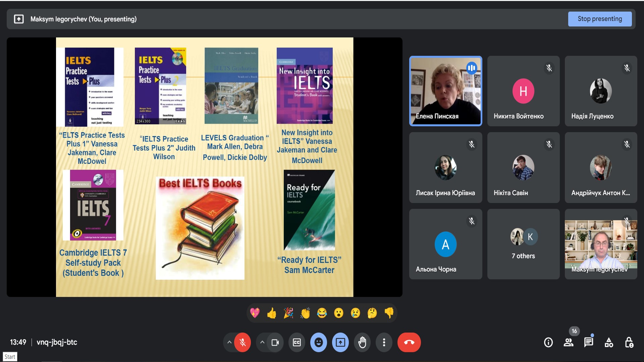644x362 pixels.
Task: Send the surprised face reaction
Action: click(x=339, y=313)
